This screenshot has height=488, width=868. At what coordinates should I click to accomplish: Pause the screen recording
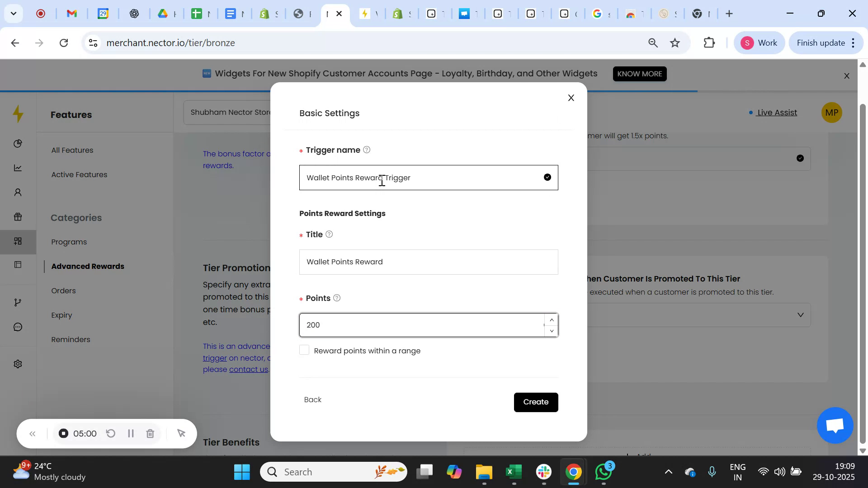point(131,433)
